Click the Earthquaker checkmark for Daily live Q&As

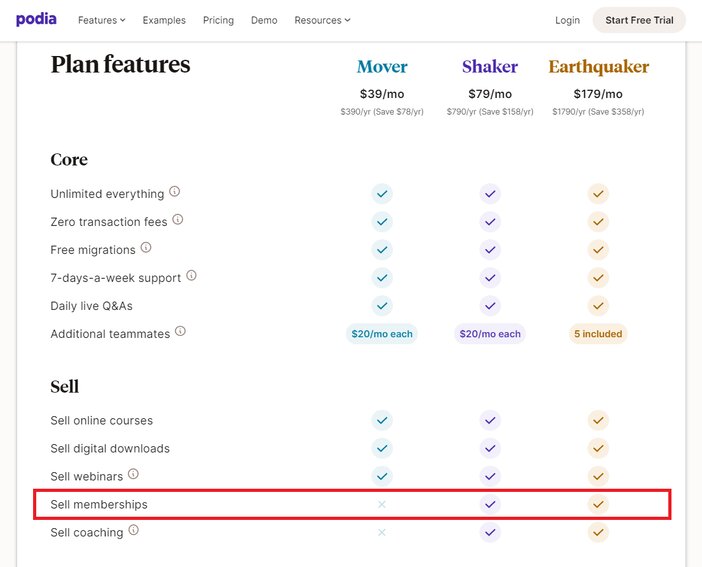pyautogui.click(x=598, y=306)
